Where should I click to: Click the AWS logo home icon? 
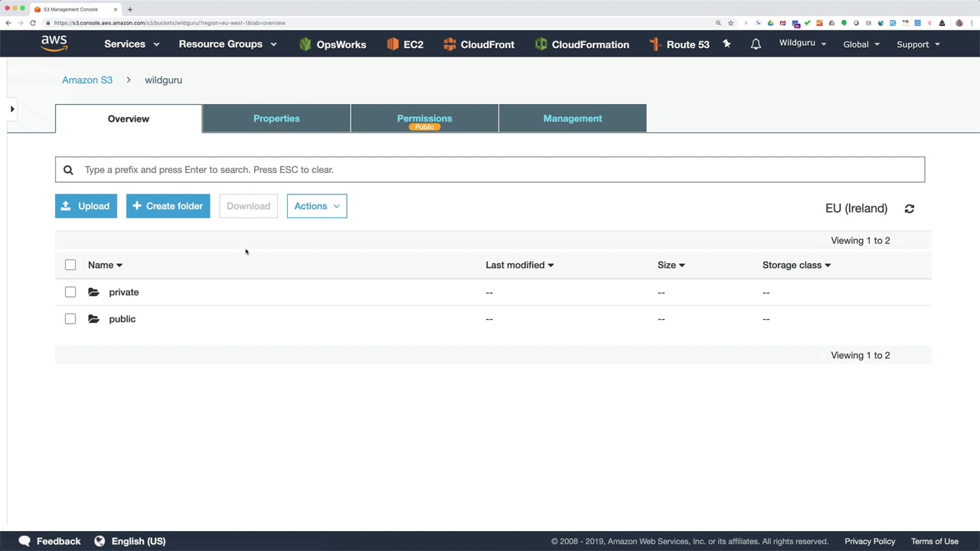point(54,44)
